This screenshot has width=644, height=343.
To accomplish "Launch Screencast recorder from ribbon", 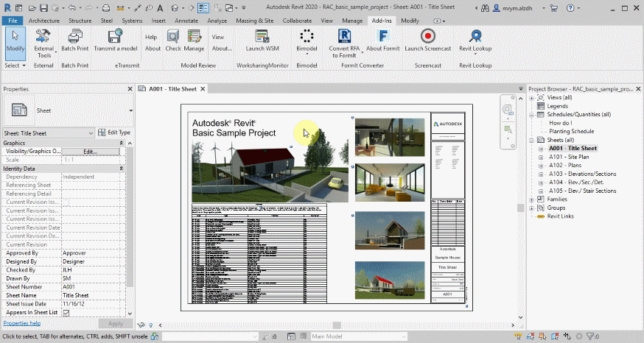I will tap(427, 37).
